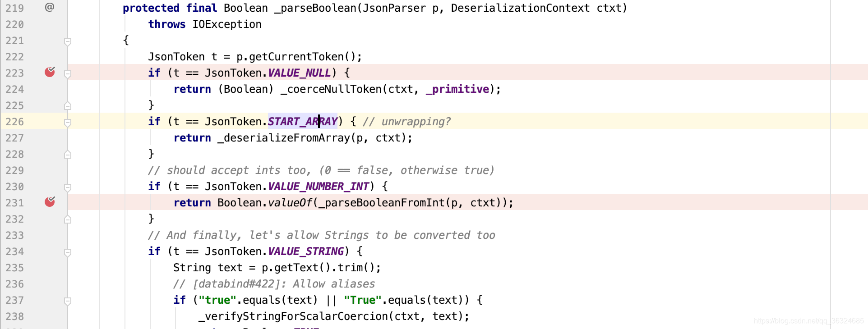This screenshot has height=329, width=868.
Task: Collapse the method body fold at line 221
Action: pos(68,41)
